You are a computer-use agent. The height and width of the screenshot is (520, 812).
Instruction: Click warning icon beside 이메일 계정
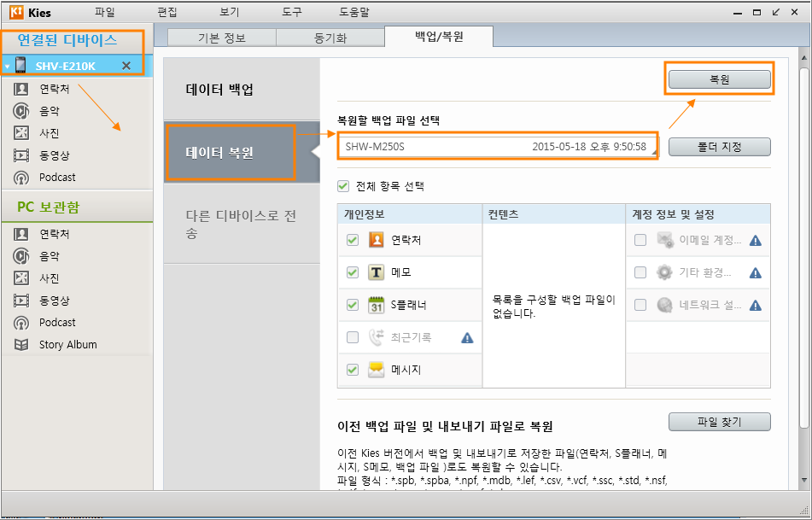coord(756,240)
